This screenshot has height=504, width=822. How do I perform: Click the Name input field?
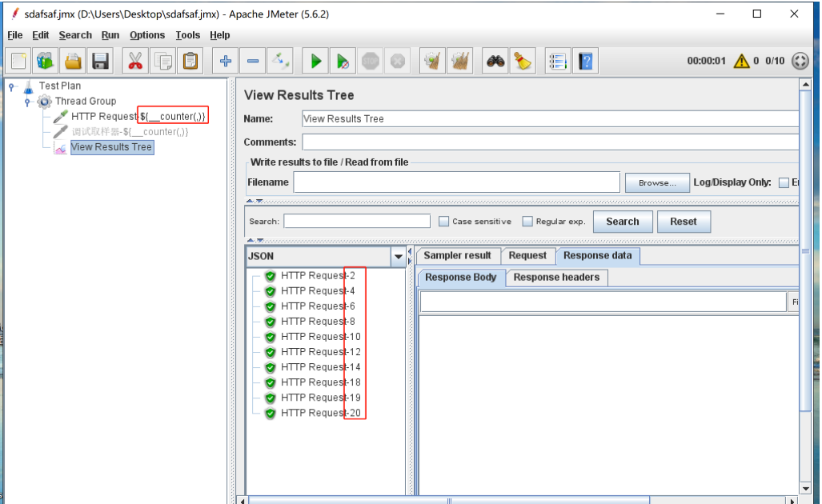[x=551, y=119]
